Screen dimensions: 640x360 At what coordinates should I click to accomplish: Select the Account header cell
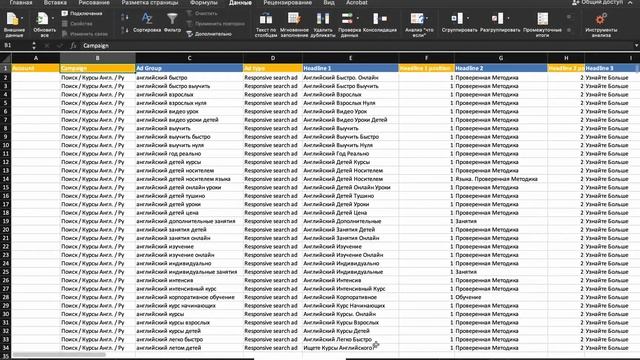pos(36,68)
